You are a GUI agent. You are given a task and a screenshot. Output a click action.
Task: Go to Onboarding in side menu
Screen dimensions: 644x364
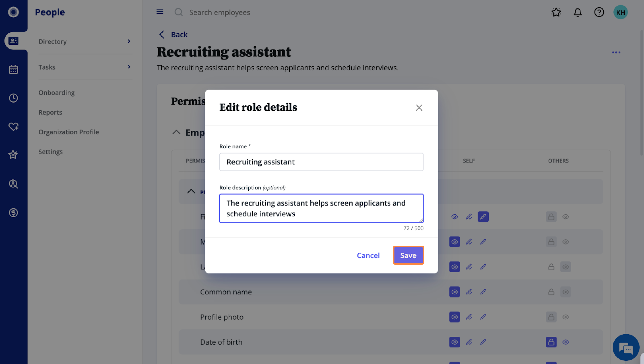pos(57,93)
